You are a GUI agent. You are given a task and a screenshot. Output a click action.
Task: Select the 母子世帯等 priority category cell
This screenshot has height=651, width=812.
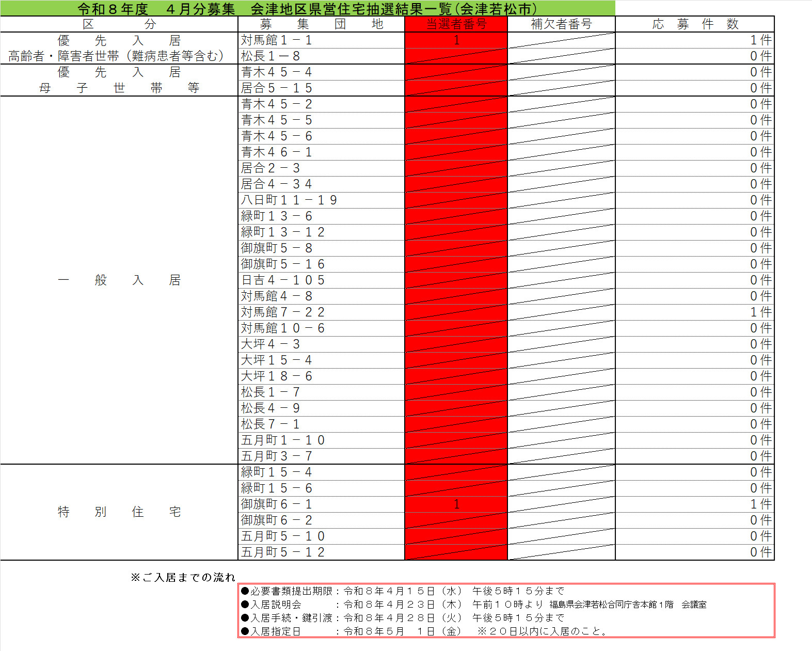(x=119, y=88)
